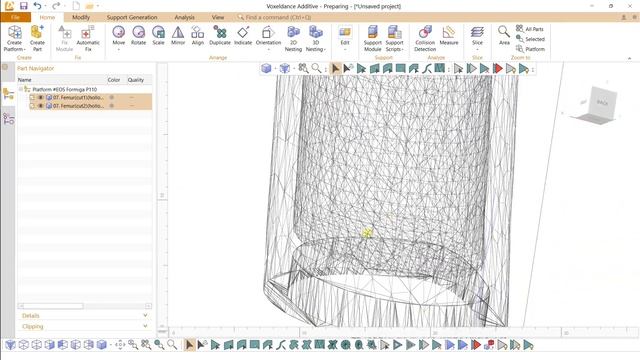Start 2D Nesting
640x360 pixels.
(293, 38)
